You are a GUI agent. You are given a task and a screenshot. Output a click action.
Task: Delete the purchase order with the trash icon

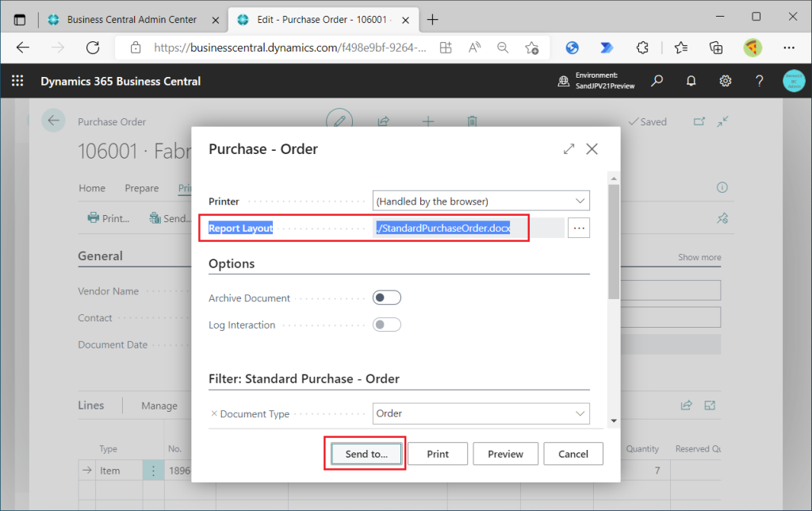[473, 121]
